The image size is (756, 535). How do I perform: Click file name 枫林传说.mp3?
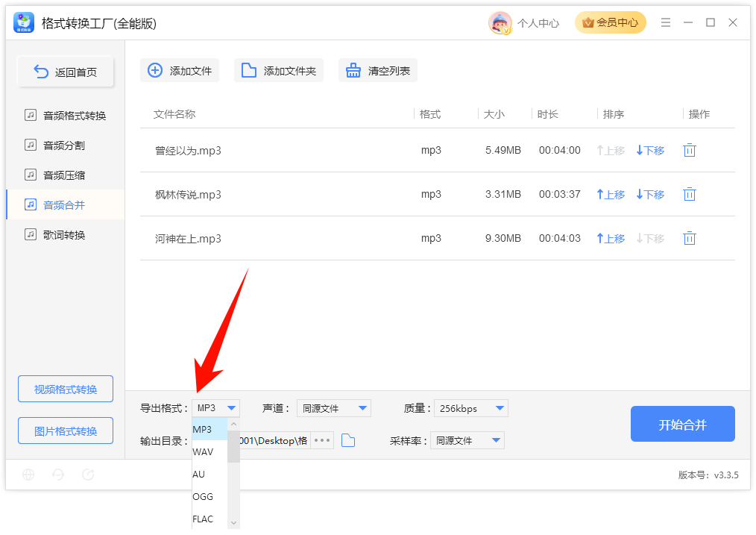(188, 195)
